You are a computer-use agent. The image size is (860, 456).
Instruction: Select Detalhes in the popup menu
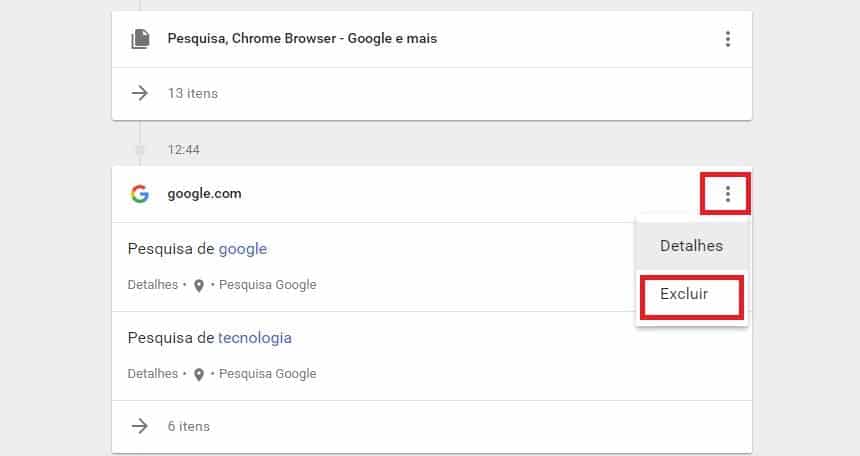coord(691,246)
